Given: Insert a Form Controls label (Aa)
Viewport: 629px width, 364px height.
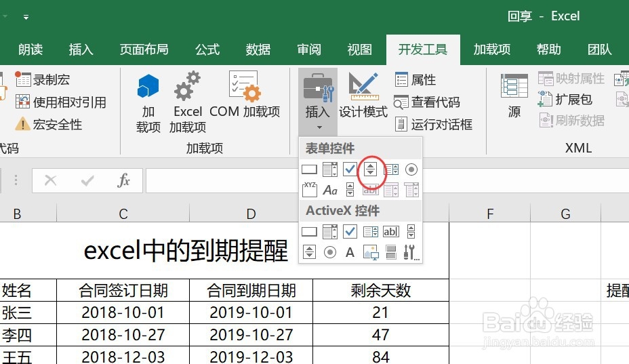Looking at the screenshot, I should coord(330,190).
